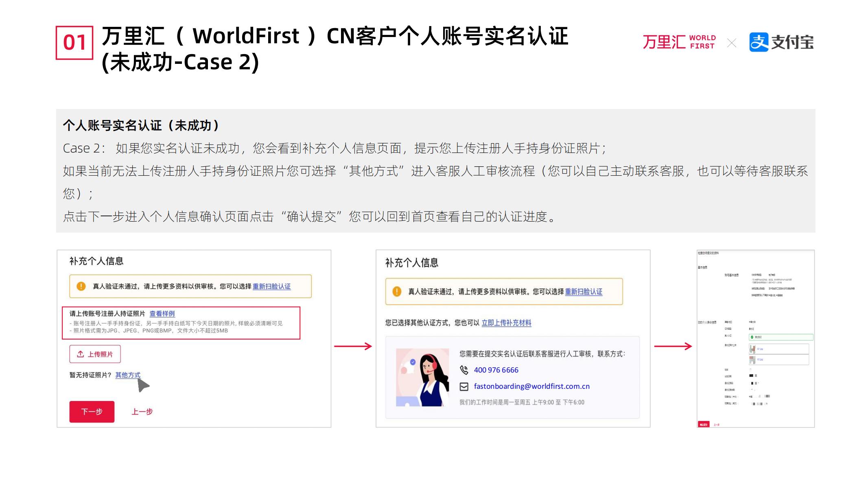
Task: Click the fastonboarding@worldfirst.com.cn email link
Action: click(x=531, y=386)
